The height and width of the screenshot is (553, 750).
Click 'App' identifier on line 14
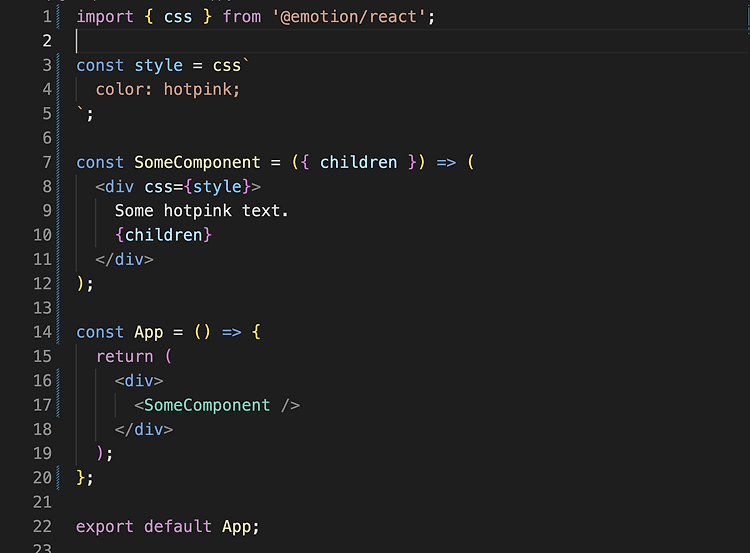tap(148, 333)
